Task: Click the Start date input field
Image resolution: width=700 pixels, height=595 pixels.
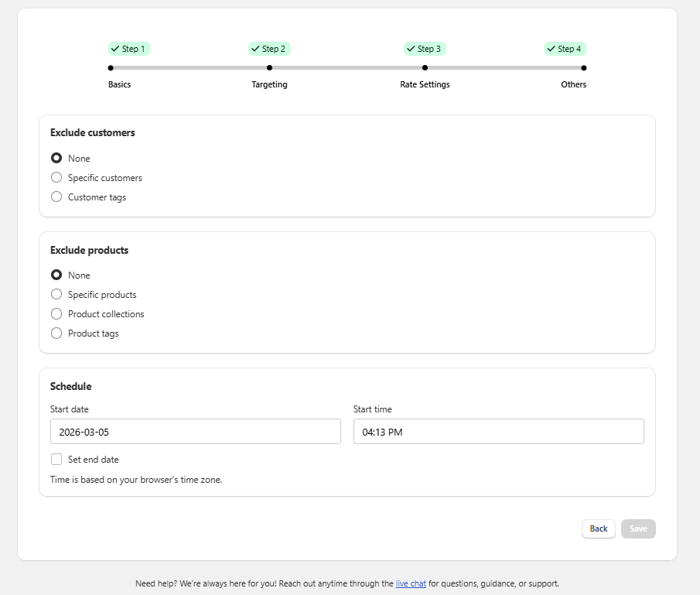Action: point(195,432)
